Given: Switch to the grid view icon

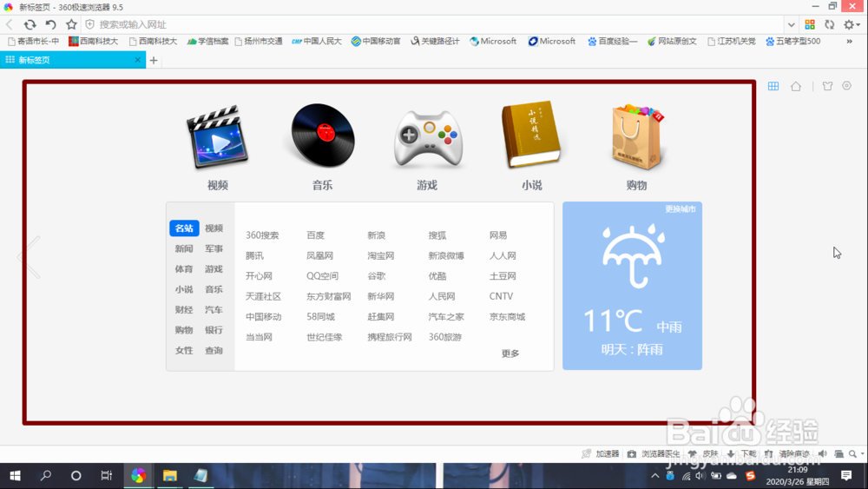Looking at the screenshot, I should (x=773, y=86).
